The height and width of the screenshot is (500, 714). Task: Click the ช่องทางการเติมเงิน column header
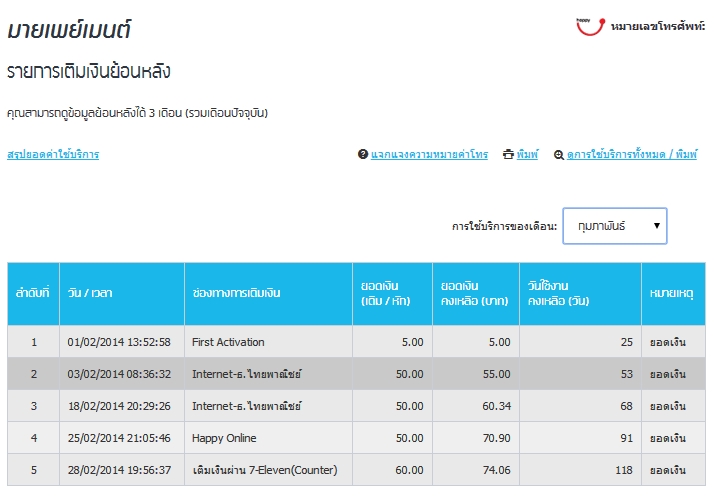236,293
